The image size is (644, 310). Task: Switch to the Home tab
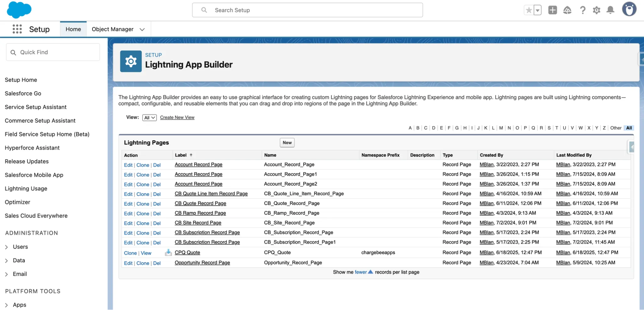(x=73, y=29)
